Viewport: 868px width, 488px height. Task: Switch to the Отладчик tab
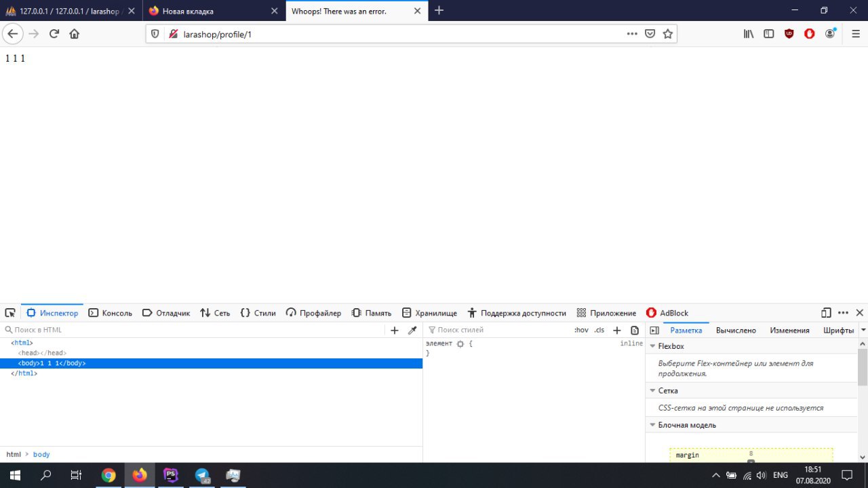(166, 313)
